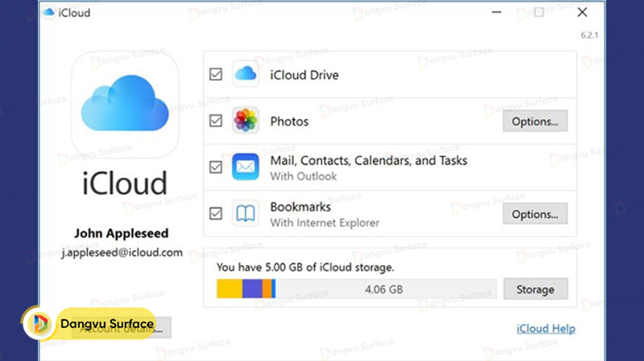The height and width of the screenshot is (361, 644).
Task: Click the With Outlook subtitle
Action: 303,176
